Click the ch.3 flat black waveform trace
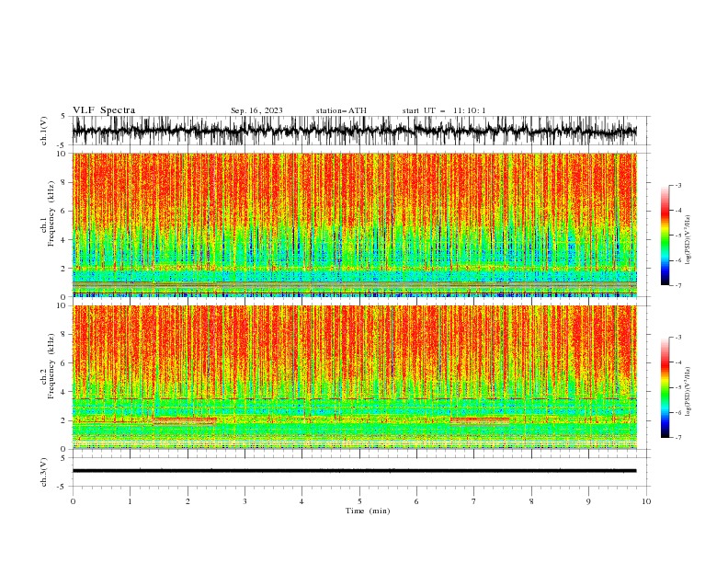The width and height of the screenshot is (728, 563). point(354,471)
